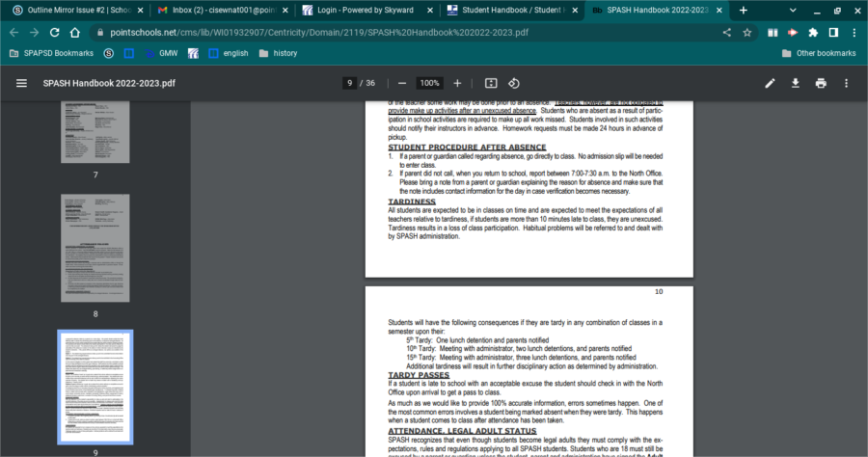
Task: Bookmark this page with the star
Action: (x=747, y=33)
